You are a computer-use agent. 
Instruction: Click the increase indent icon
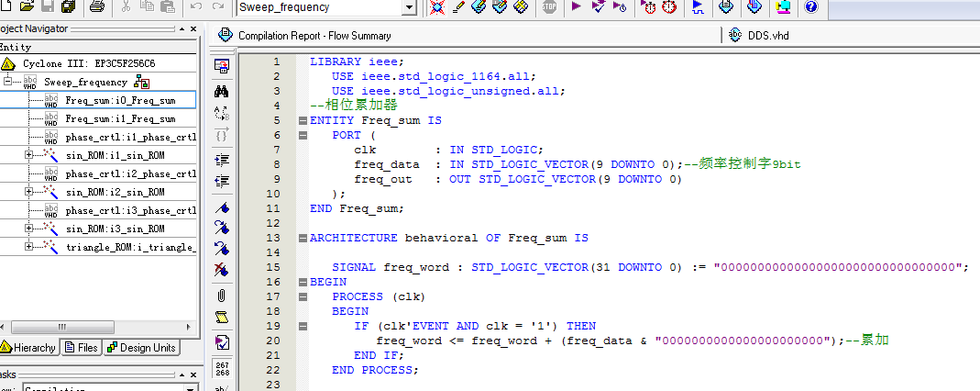(x=222, y=160)
